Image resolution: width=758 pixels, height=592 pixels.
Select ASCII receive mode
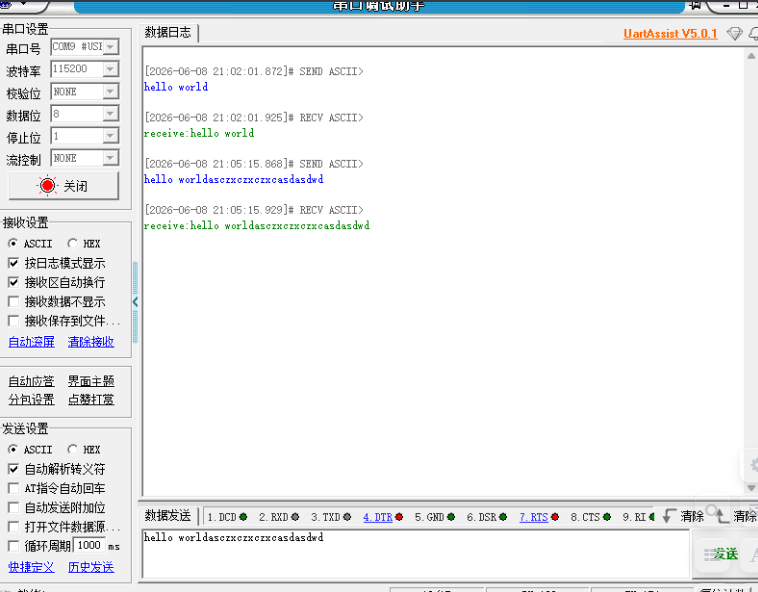(x=13, y=243)
